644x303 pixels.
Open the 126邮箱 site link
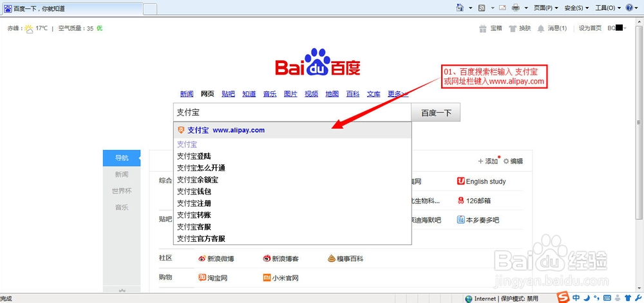(x=474, y=201)
